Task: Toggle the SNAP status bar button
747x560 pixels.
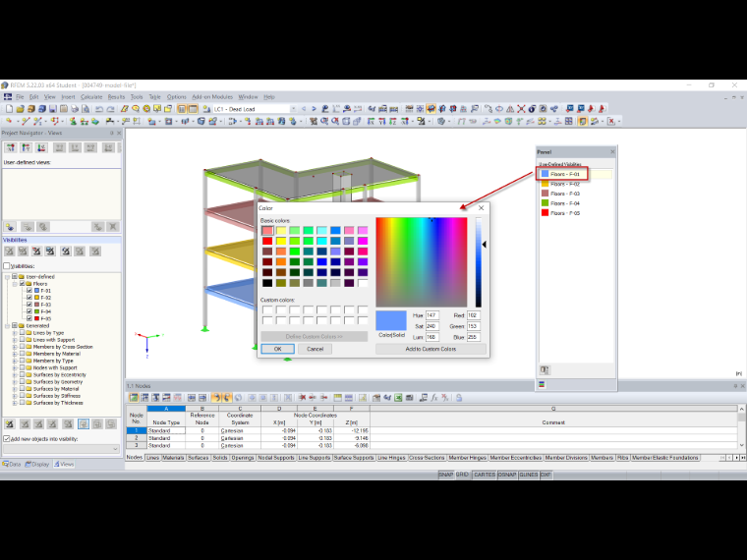Action: 446,475
